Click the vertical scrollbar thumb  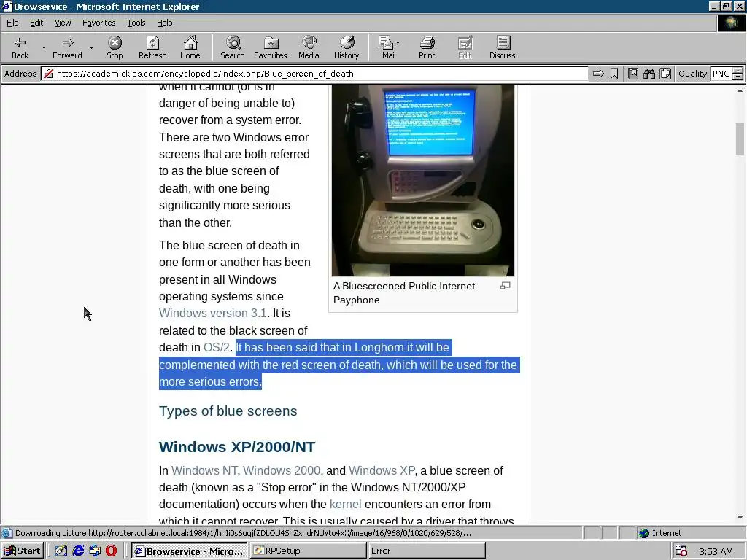740,139
